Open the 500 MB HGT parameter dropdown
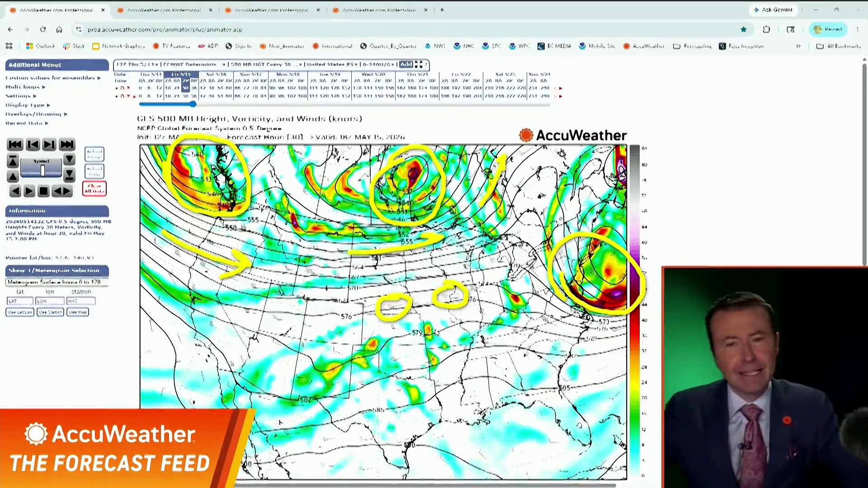 [x=266, y=65]
